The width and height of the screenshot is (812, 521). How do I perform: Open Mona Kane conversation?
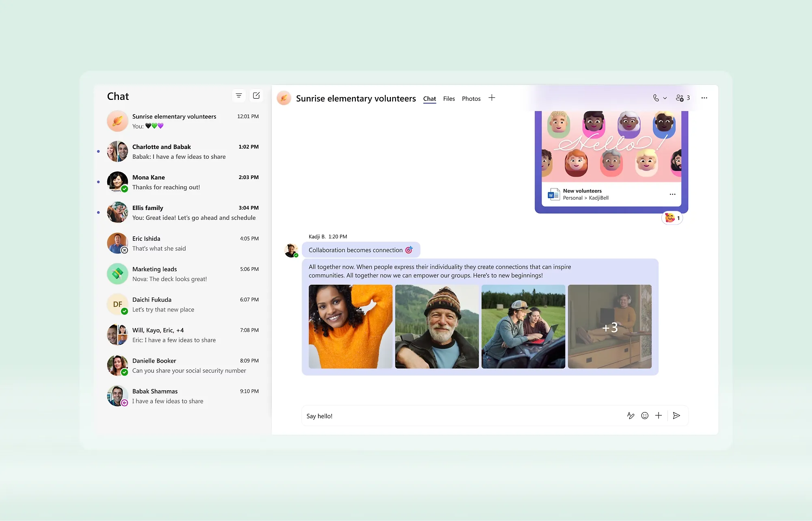click(183, 182)
